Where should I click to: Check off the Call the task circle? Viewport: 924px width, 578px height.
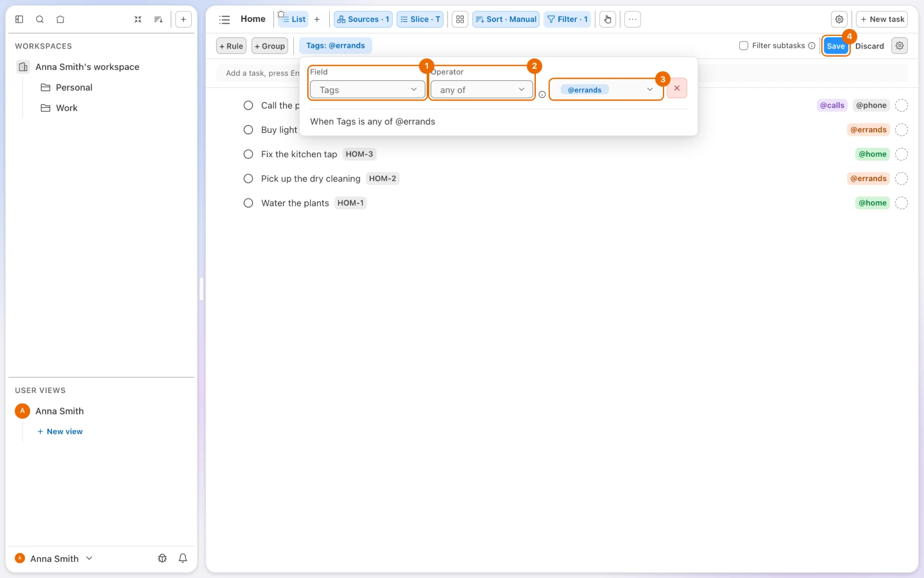coord(248,105)
